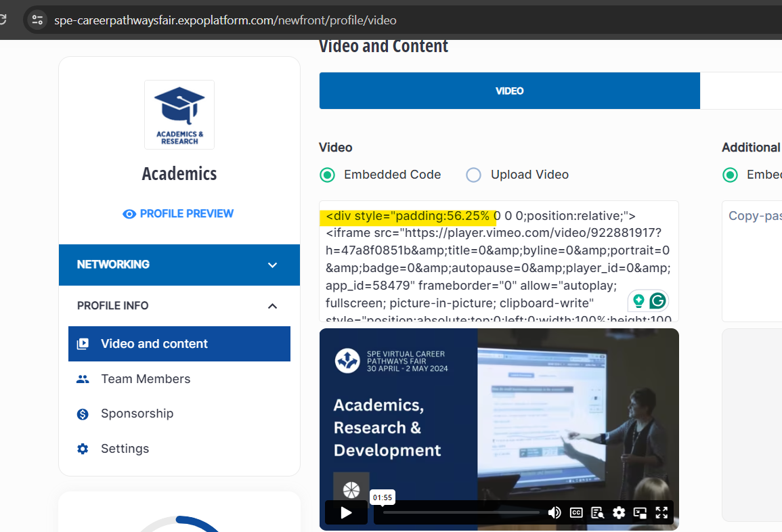The width and height of the screenshot is (782, 532).
Task: Click the Sponsorship dollar icon
Action: [x=83, y=414]
